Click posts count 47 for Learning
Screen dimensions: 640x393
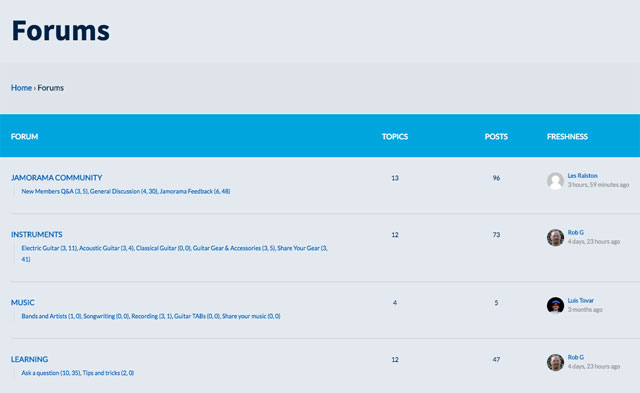[x=496, y=360]
